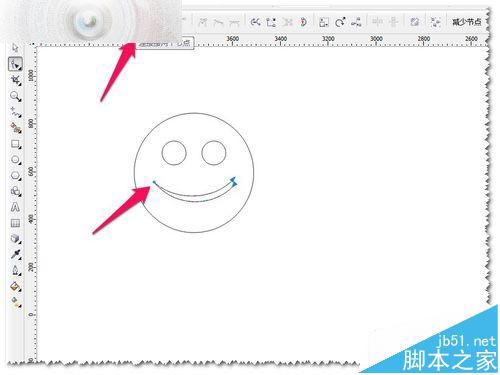The image size is (500, 375).
Task: Click the Stretch and Scale Nodes icon
Action: click(x=323, y=22)
